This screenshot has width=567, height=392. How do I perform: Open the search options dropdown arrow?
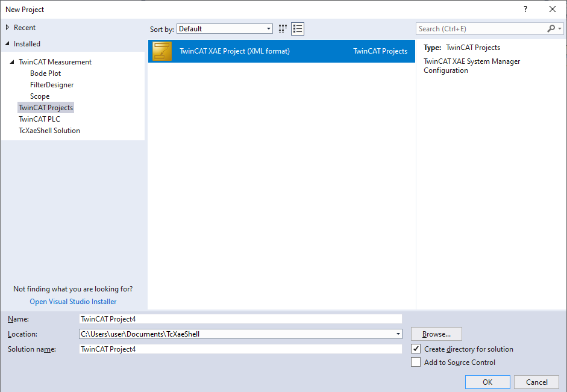(560, 28)
